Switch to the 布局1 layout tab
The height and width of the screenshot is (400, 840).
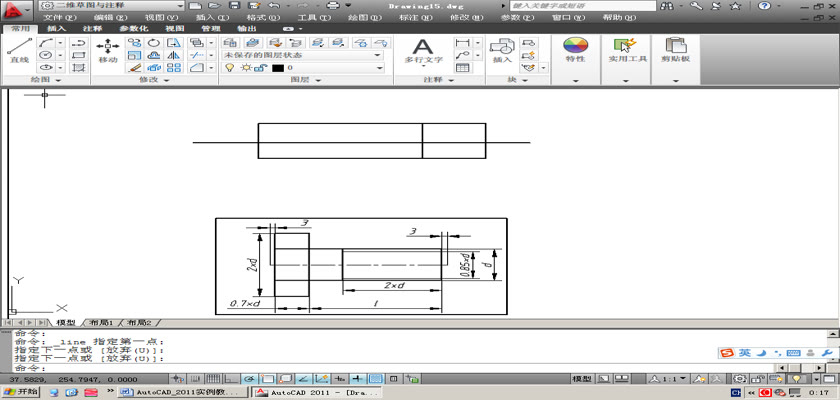tap(101, 323)
